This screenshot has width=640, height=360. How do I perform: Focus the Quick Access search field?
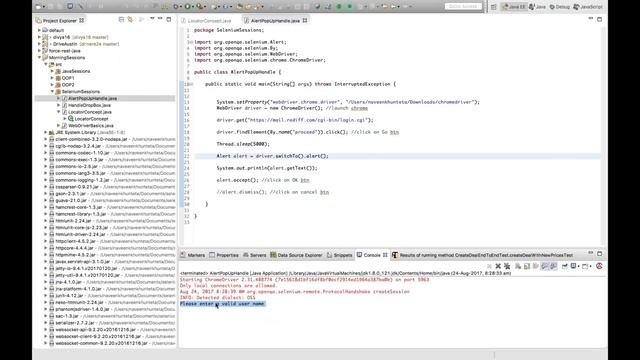[463, 7]
